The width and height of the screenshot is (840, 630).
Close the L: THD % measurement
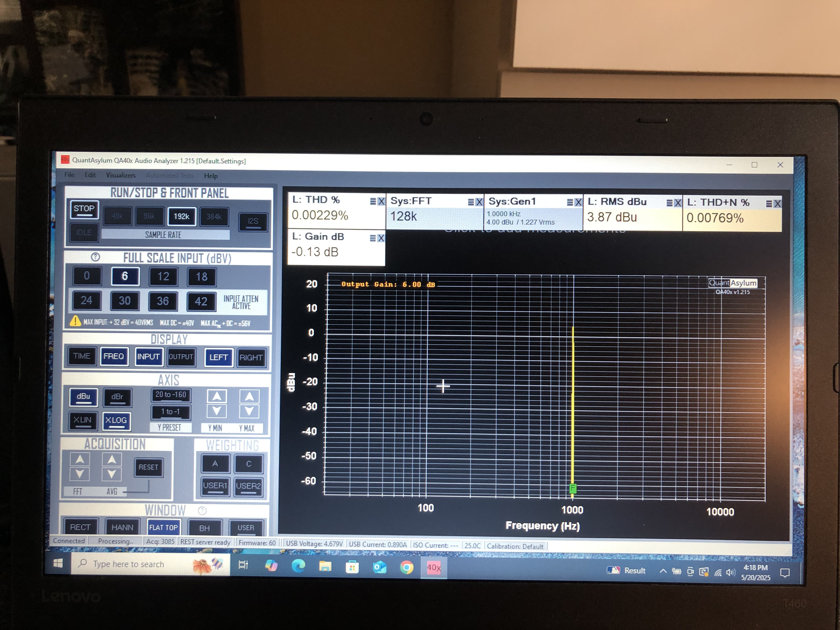381,202
